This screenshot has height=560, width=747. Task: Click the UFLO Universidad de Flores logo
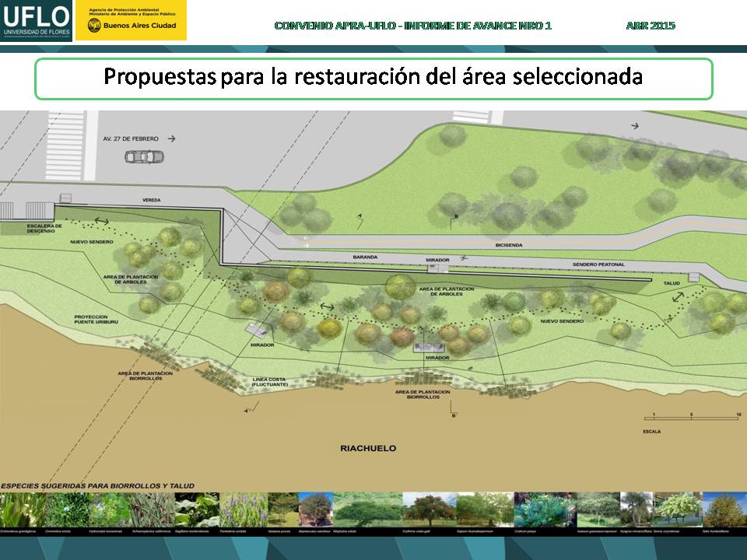(37, 20)
